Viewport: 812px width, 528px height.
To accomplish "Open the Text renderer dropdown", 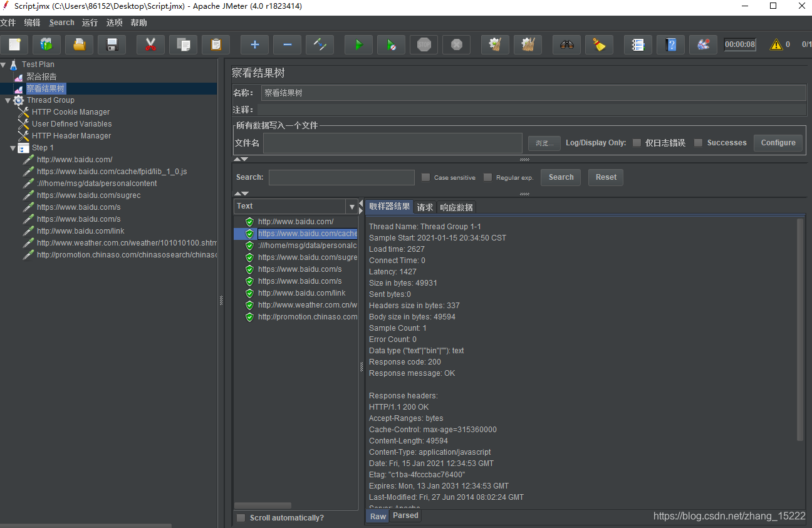I will (x=351, y=206).
